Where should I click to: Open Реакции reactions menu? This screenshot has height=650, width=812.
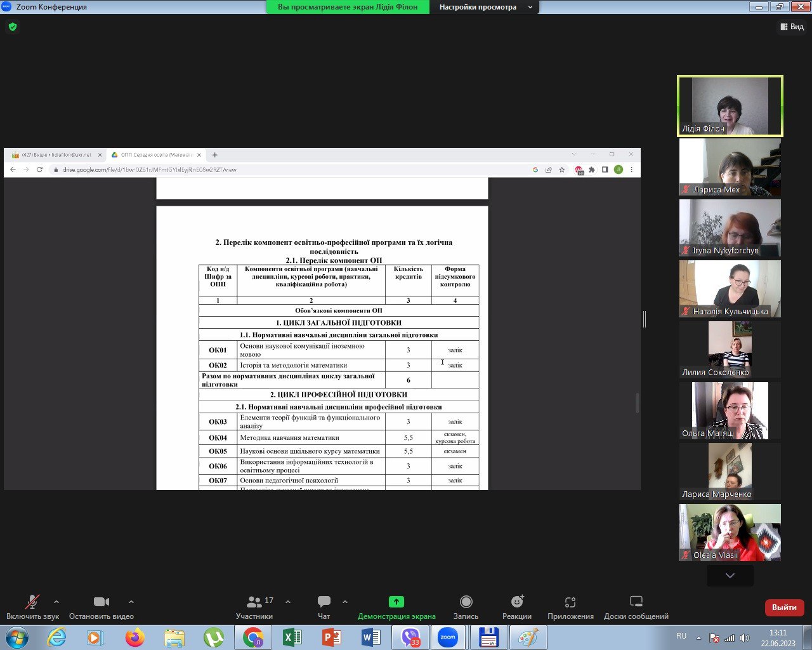tap(517, 607)
